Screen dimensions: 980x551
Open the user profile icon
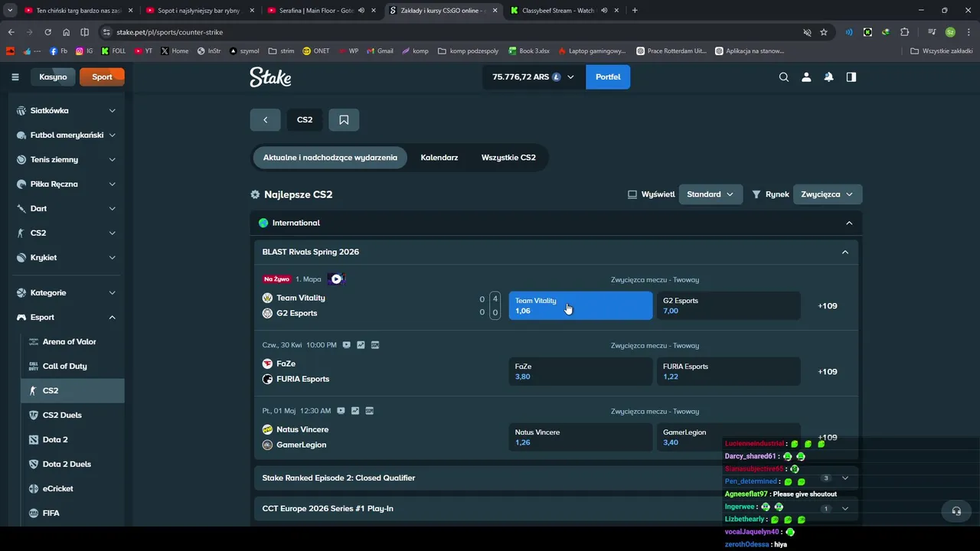click(x=806, y=77)
